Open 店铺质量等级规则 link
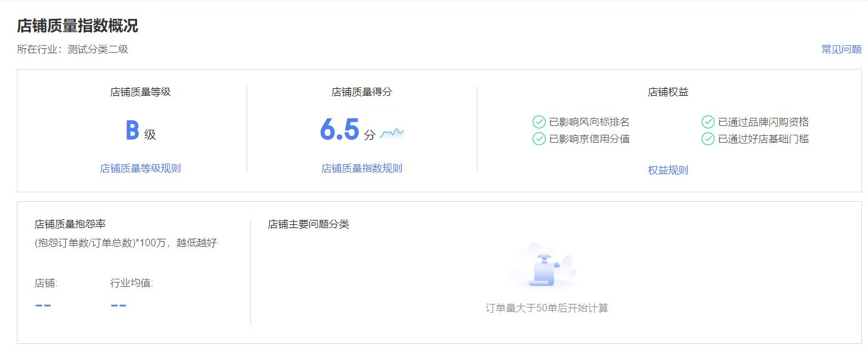868x354 pixels. click(x=140, y=169)
